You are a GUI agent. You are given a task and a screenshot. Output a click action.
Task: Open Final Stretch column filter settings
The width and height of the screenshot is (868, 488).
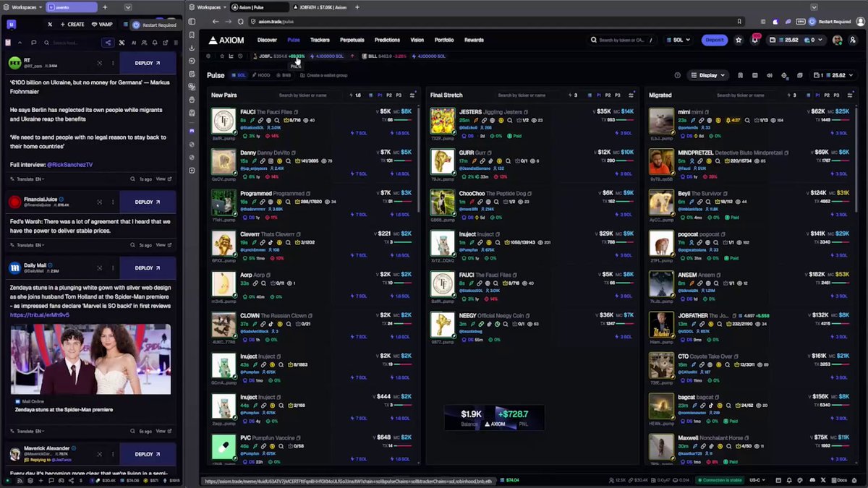pyautogui.click(x=631, y=95)
